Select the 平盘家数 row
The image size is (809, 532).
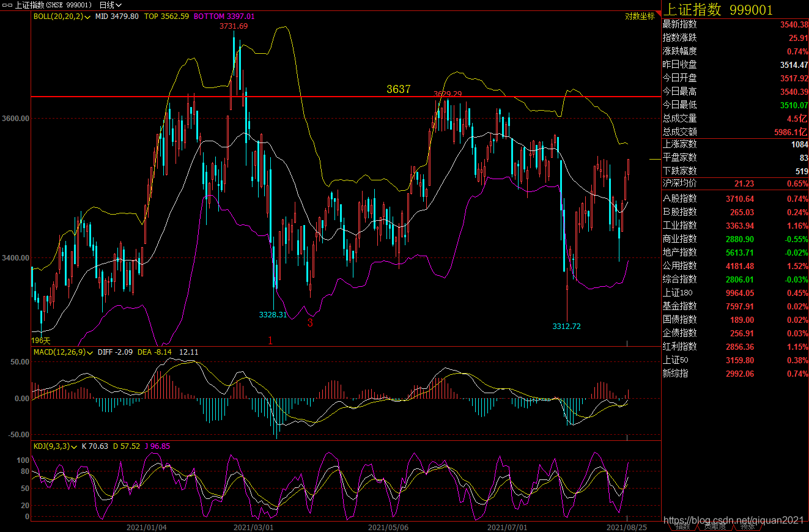(x=736, y=158)
